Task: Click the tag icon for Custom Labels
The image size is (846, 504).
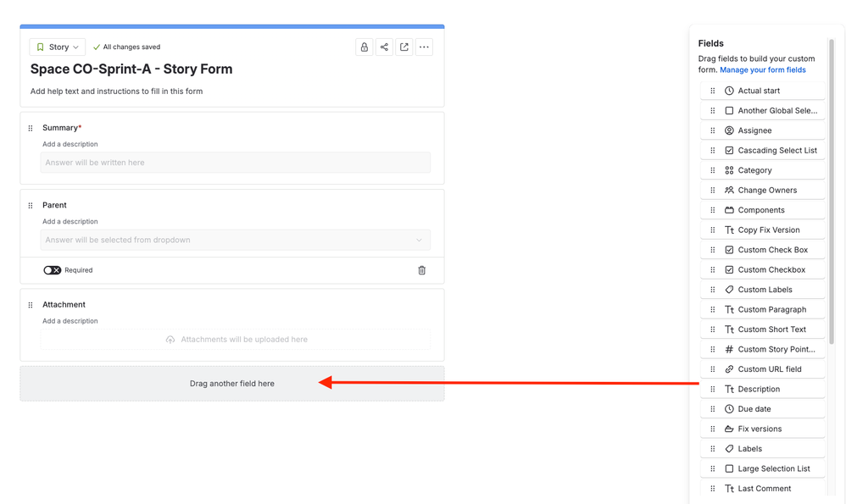Action: pyautogui.click(x=729, y=290)
